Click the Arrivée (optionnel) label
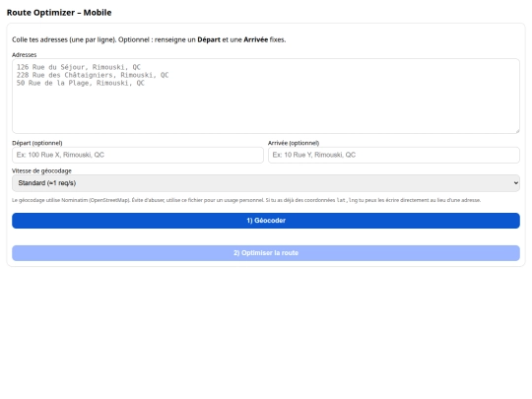532x399 pixels. [294, 143]
